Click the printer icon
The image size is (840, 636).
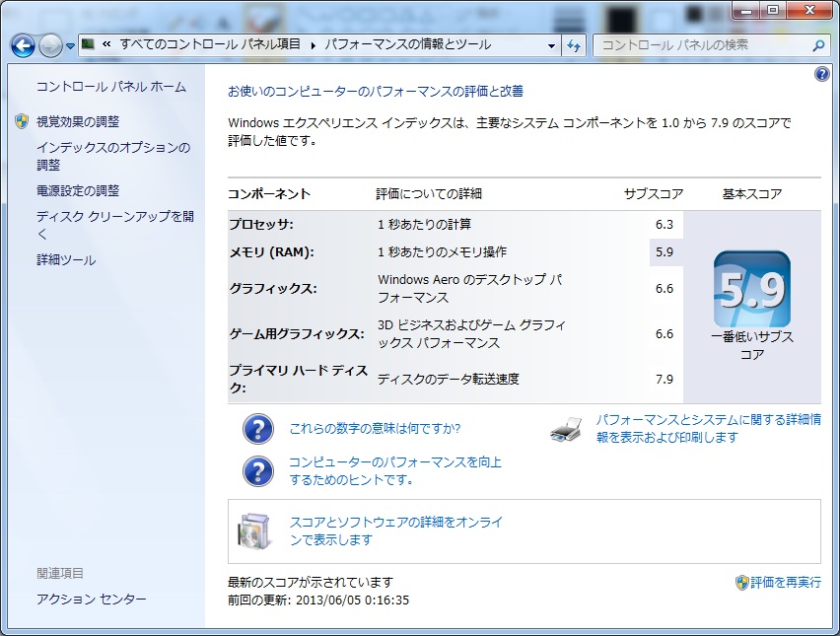567,429
